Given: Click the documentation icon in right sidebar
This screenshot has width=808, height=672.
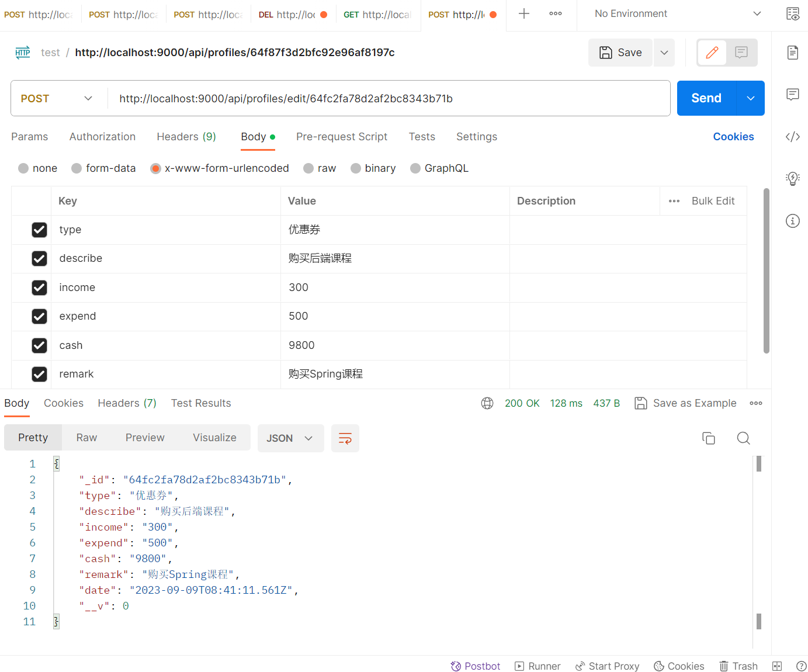Looking at the screenshot, I should pos(792,53).
